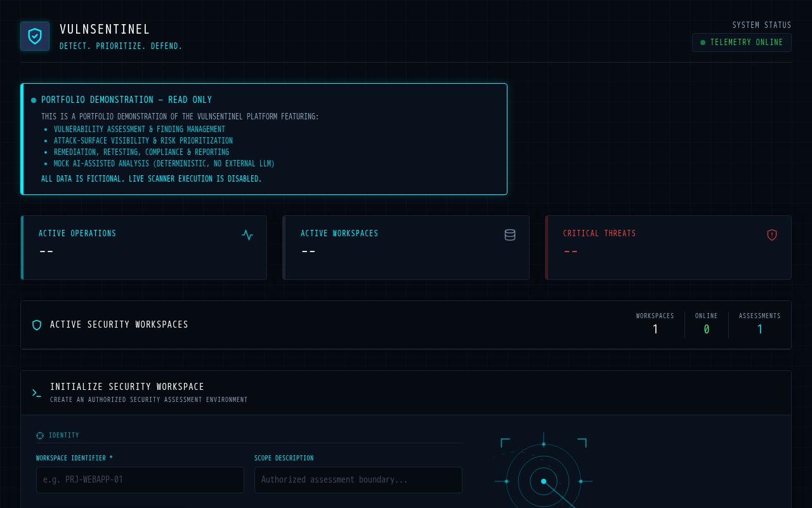Screen dimensions: 812x508
Task: Open the Active Operations card
Action: point(144,248)
